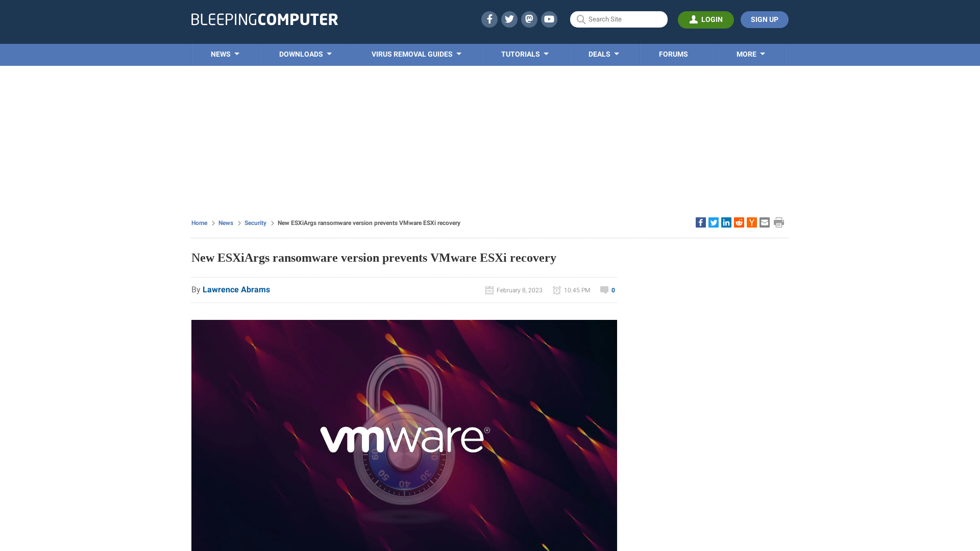Click the Search Site input field
Image resolution: width=980 pixels, height=551 pixels.
click(619, 19)
